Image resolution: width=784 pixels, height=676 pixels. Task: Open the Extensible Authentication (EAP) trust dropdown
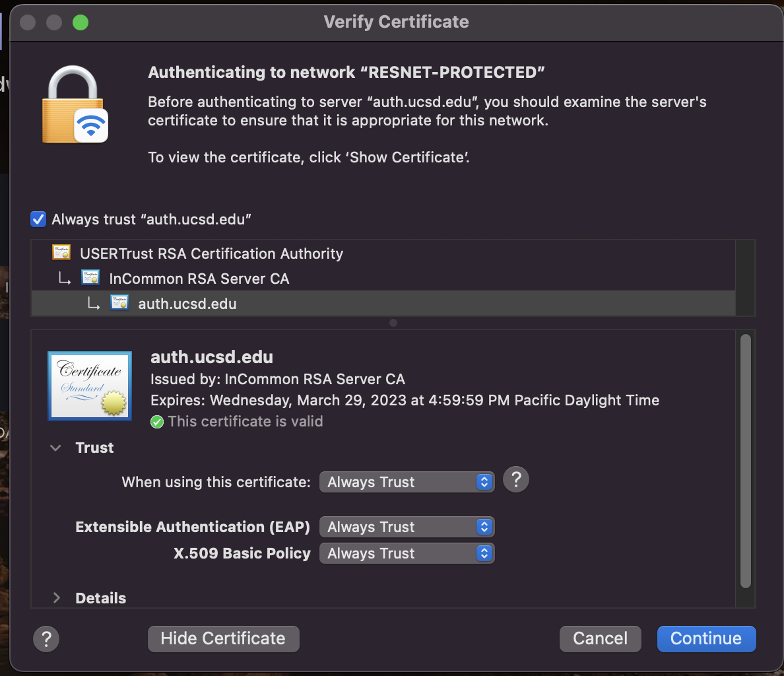coord(407,527)
